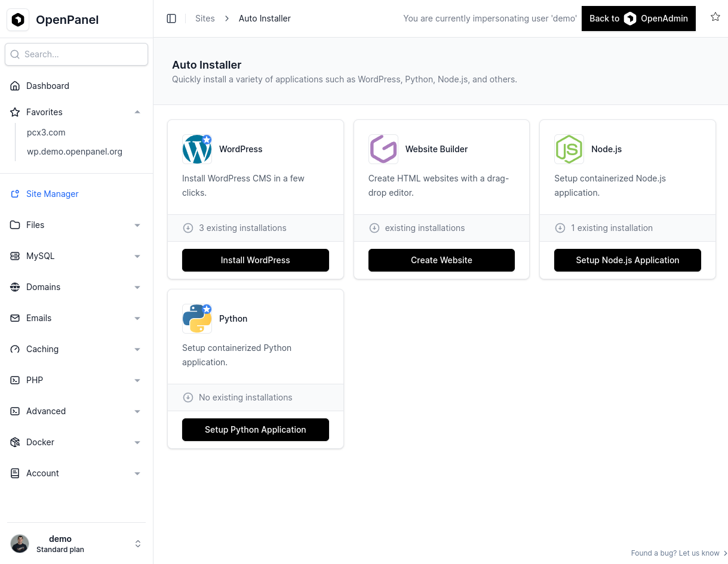Viewport: 728px width, 564px height.
Task: Click Standard plan text under demo
Action: tap(60, 550)
